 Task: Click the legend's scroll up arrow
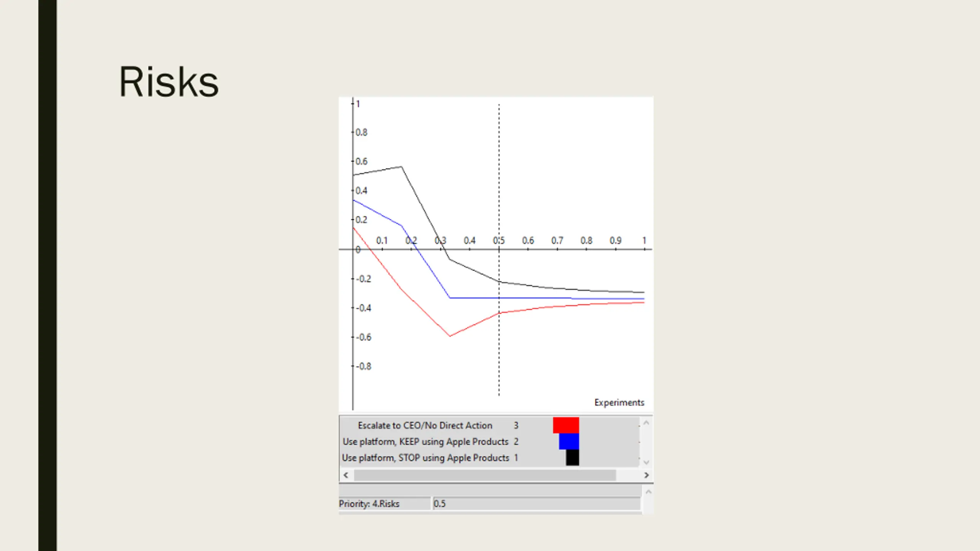(x=646, y=423)
